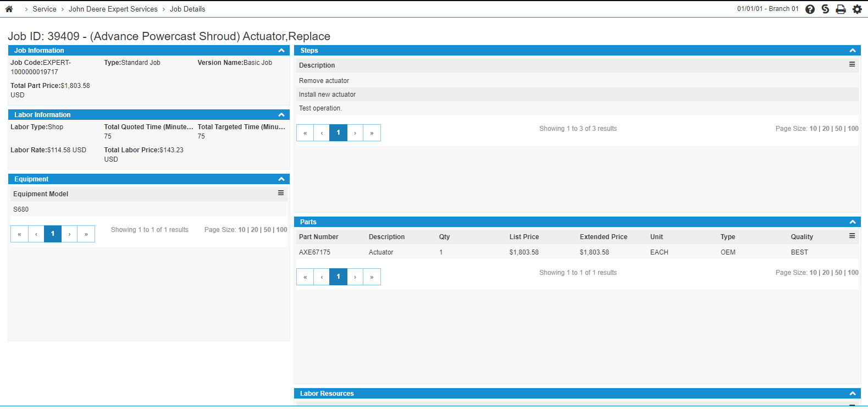868x409 pixels.
Task: Go to last page in Parts pager
Action: pyautogui.click(x=372, y=277)
